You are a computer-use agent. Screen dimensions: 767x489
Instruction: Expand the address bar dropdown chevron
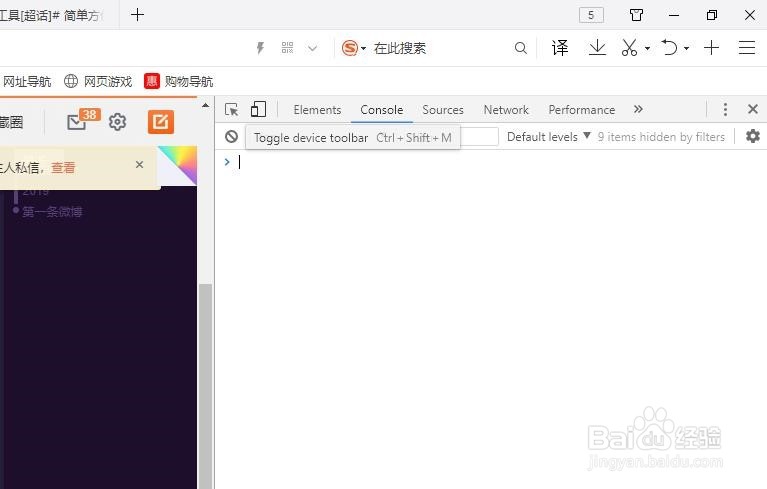313,48
